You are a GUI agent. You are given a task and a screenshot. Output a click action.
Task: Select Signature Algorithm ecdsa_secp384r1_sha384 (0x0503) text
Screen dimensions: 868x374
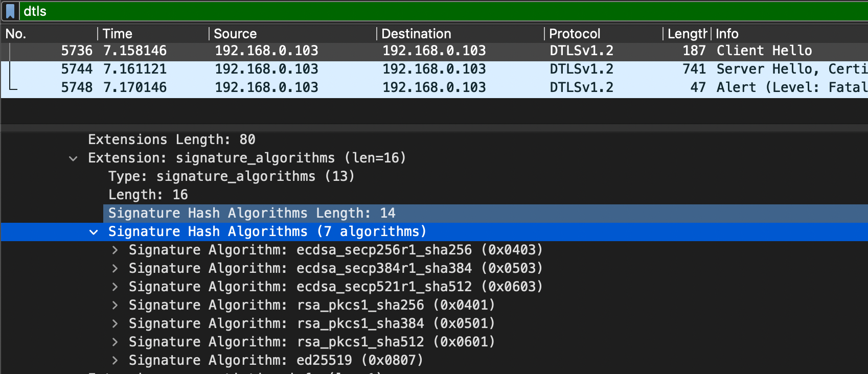(x=335, y=268)
